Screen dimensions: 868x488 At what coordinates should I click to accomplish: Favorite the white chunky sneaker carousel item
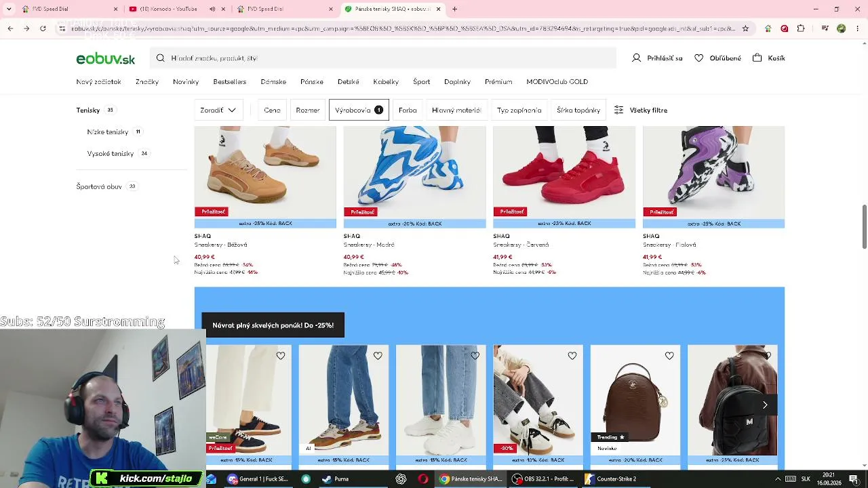coord(475,356)
